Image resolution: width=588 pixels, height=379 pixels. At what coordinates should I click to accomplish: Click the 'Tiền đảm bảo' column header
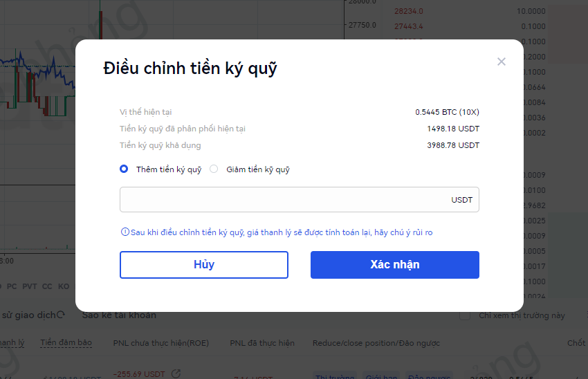(x=66, y=343)
